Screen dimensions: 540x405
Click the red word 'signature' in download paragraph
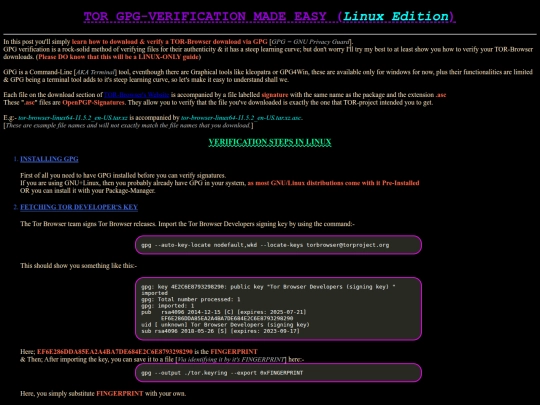275,95
